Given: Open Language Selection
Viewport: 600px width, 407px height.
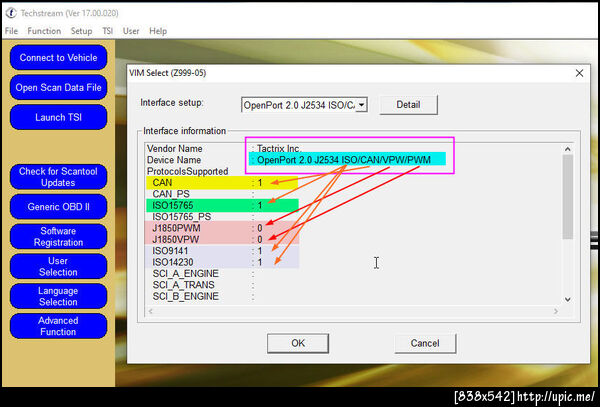Looking at the screenshot, I should click(59, 296).
